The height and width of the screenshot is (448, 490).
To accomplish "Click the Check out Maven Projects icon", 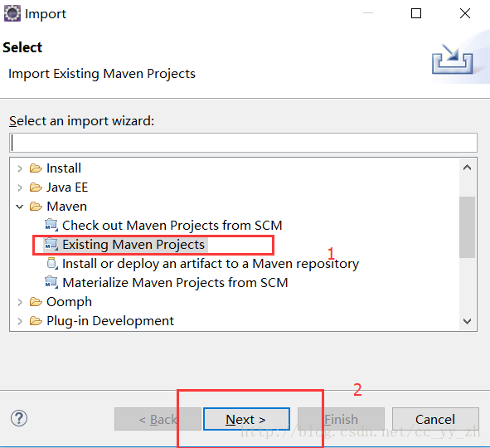I will click(51, 226).
